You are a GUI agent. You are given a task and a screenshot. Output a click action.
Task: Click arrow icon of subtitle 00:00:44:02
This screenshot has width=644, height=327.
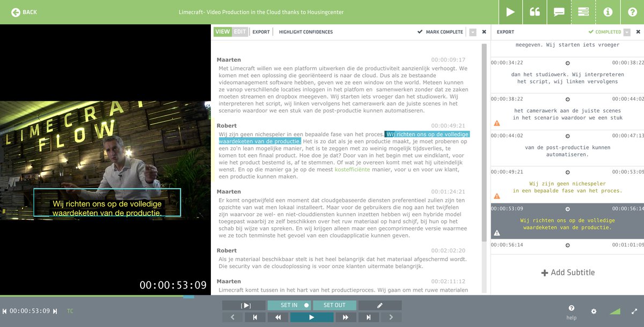click(567, 136)
